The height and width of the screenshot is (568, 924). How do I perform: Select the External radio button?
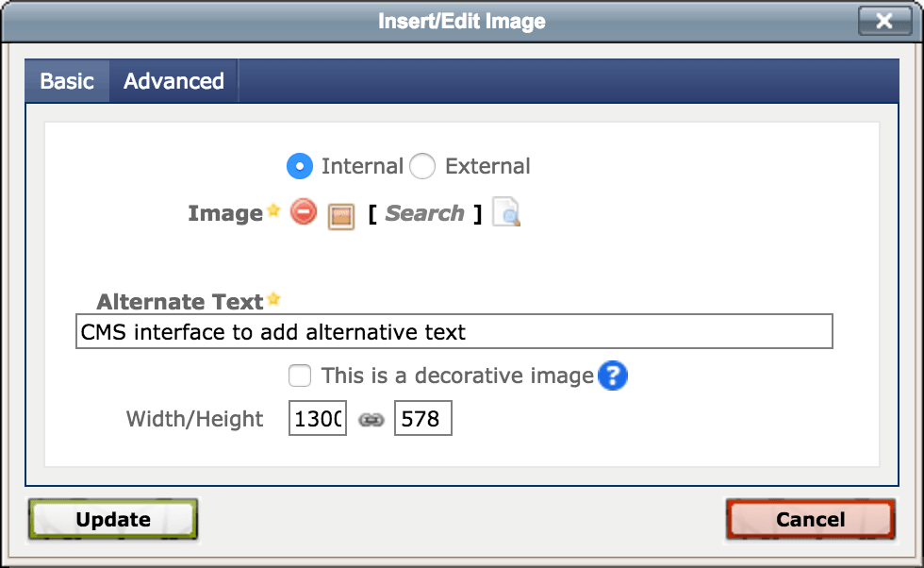point(422,166)
